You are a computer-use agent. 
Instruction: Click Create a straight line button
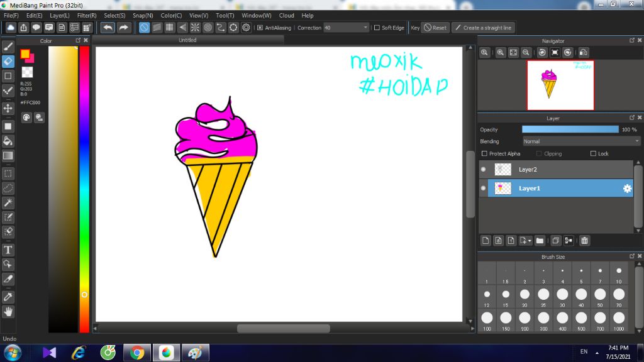484,28
